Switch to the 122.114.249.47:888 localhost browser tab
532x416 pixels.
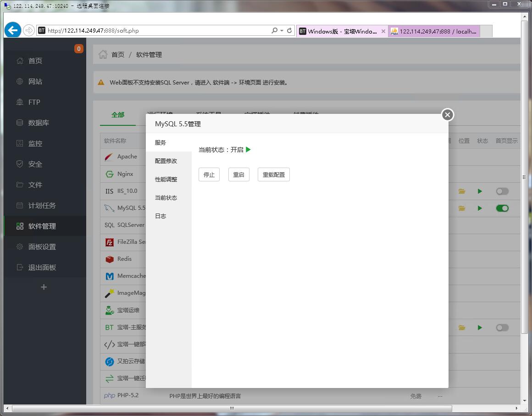point(434,31)
